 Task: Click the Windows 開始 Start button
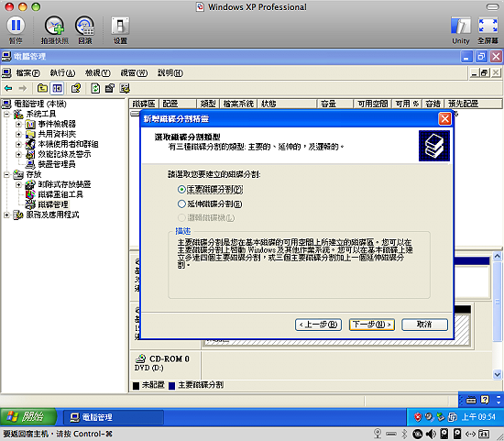[x=28, y=417]
